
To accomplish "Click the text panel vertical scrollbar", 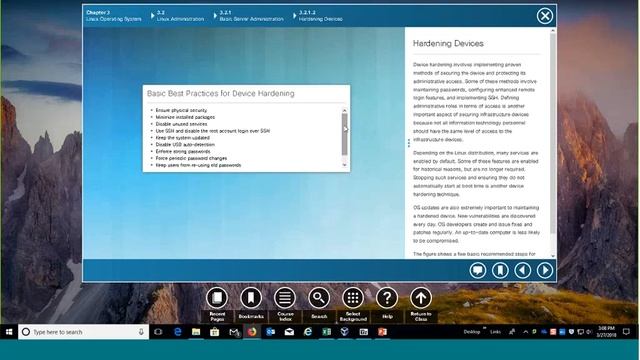I will (x=553, y=133).
